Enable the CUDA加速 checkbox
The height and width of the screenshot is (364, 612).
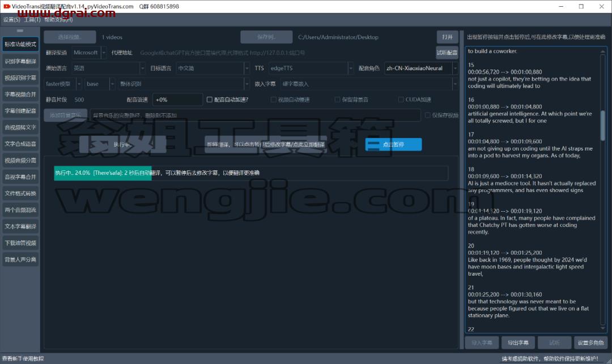pyautogui.click(x=401, y=100)
